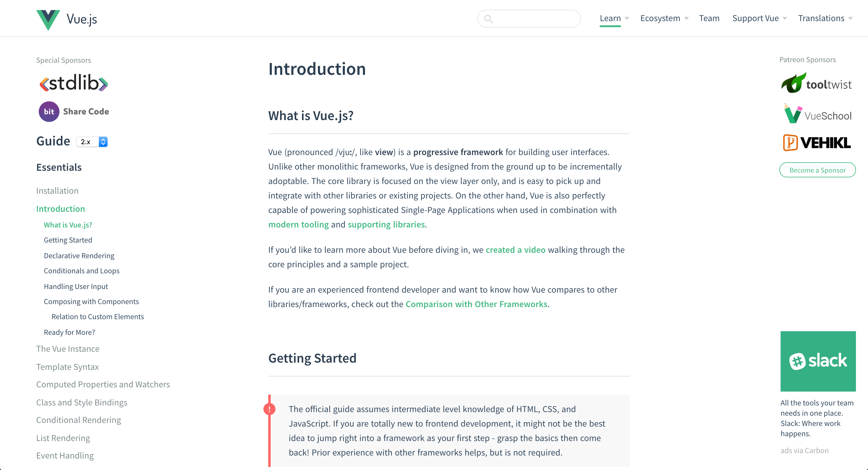Open the Support Vue dropdown
Image resolution: width=868 pixels, height=470 pixels.
point(755,18)
